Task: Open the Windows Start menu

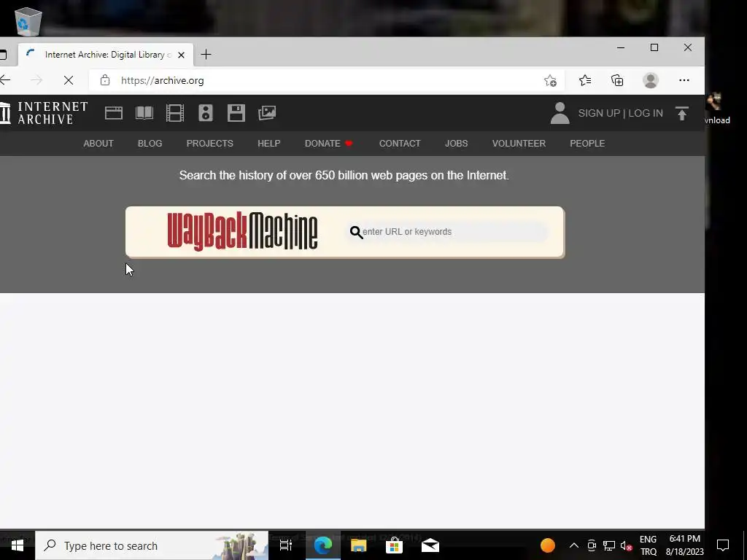Action: [x=18, y=545]
